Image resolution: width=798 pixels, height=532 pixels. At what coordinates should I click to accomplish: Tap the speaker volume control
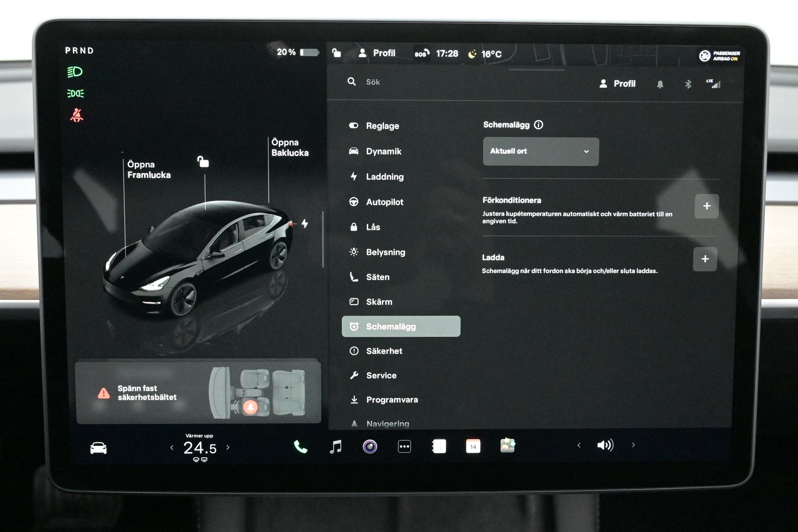[605, 445]
